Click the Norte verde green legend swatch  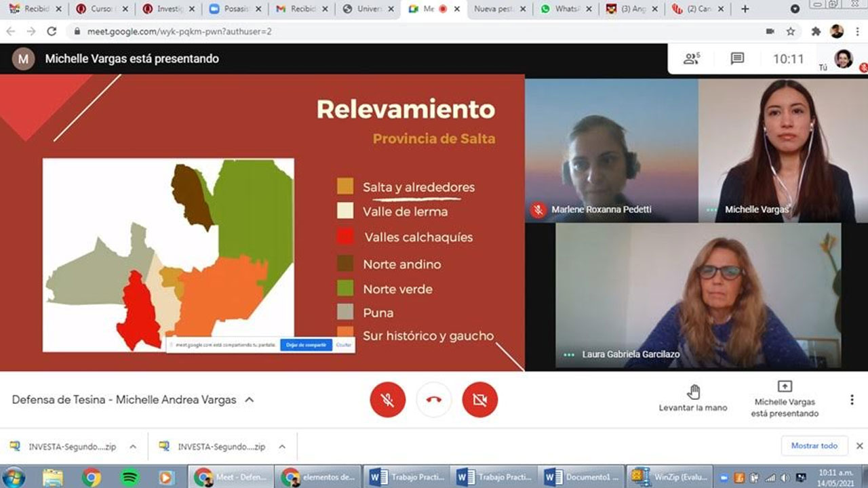tap(345, 288)
